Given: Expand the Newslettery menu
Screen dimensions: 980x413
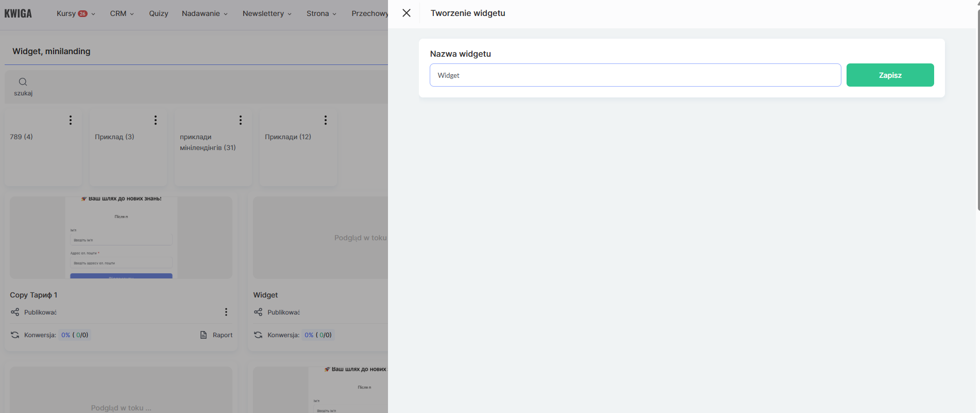Looking at the screenshot, I should (x=267, y=13).
